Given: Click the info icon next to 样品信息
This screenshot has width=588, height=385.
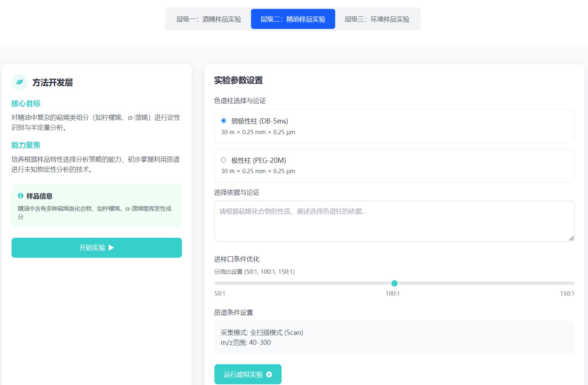Looking at the screenshot, I should (21, 196).
